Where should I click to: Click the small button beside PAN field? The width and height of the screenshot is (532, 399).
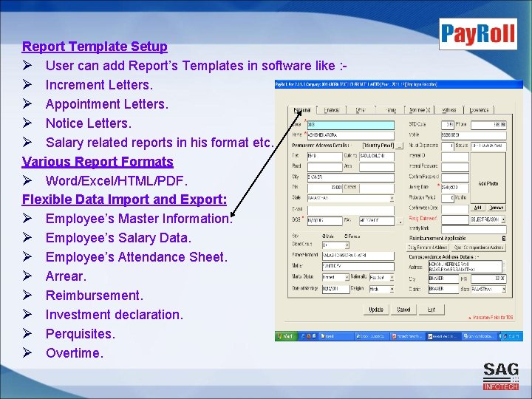tap(400, 222)
